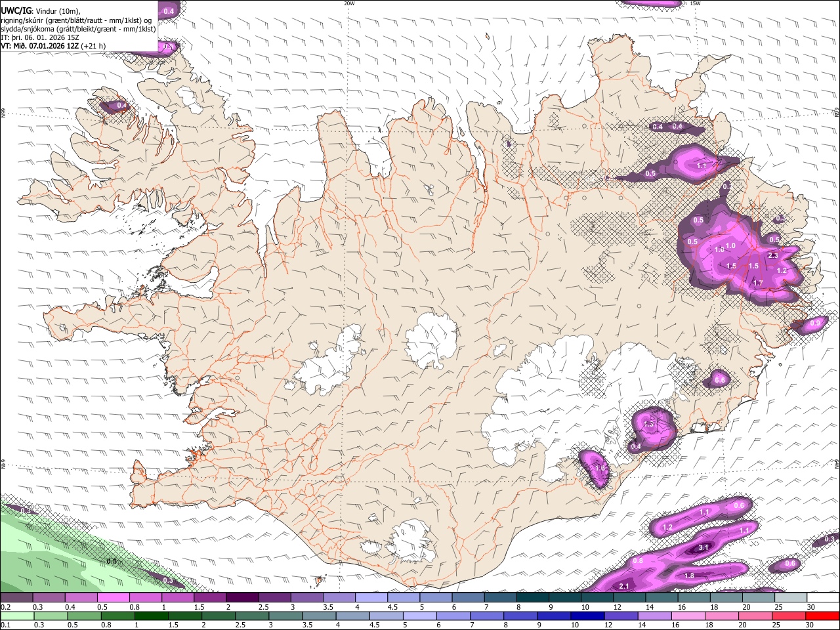840x630 pixels.
Task: Pick snow legend swatch between 10 and 12
Action: [597, 597]
